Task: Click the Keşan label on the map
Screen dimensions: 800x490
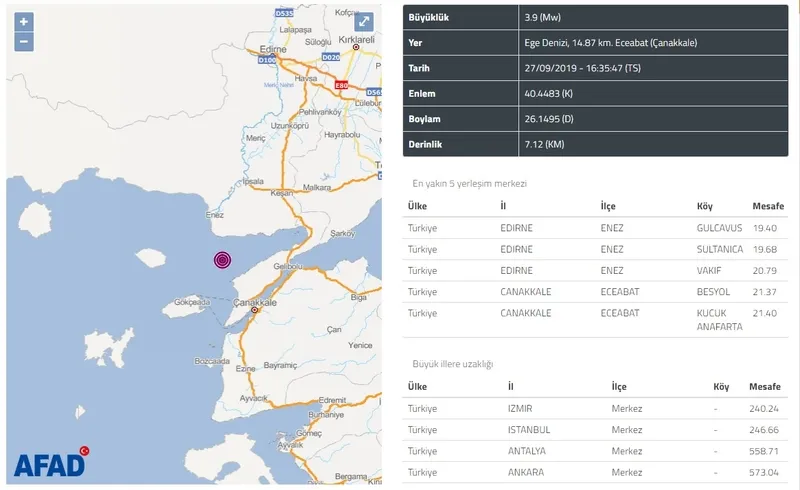Action: (x=282, y=193)
